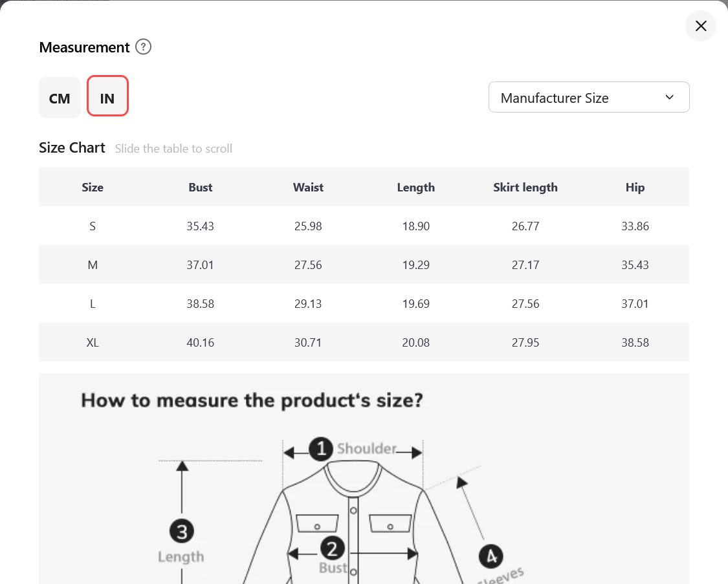Click the number 2 Bust marker
Image resolution: width=728 pixels, height=584 pixels.
(333, 548)
